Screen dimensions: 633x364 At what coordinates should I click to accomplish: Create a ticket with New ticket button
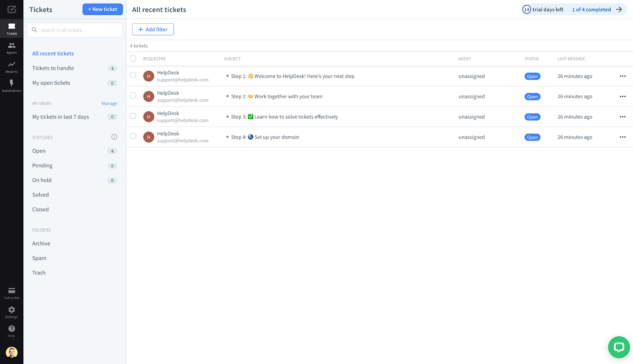[102, 9]
